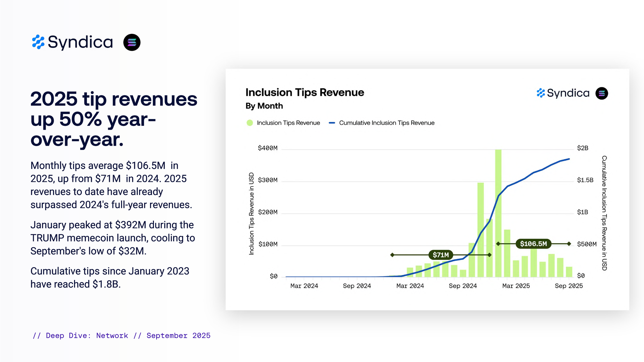
Task: Click the left diamond marker of $71M line
Action: pos(392,255)
